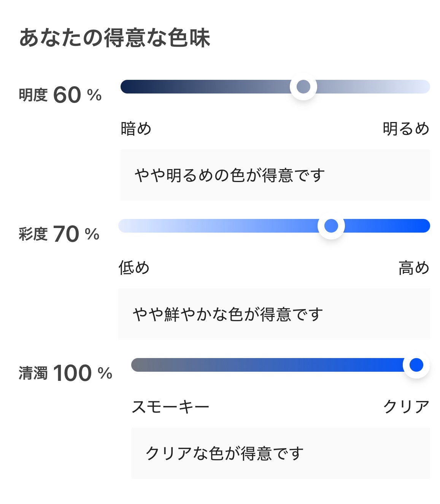Select the 暗め label under brightness slider

coord(136,128)
